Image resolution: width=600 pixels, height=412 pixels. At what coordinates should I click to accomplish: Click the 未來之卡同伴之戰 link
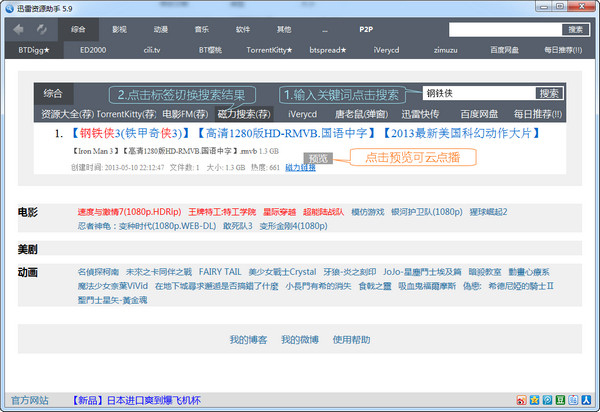[159, 272]
